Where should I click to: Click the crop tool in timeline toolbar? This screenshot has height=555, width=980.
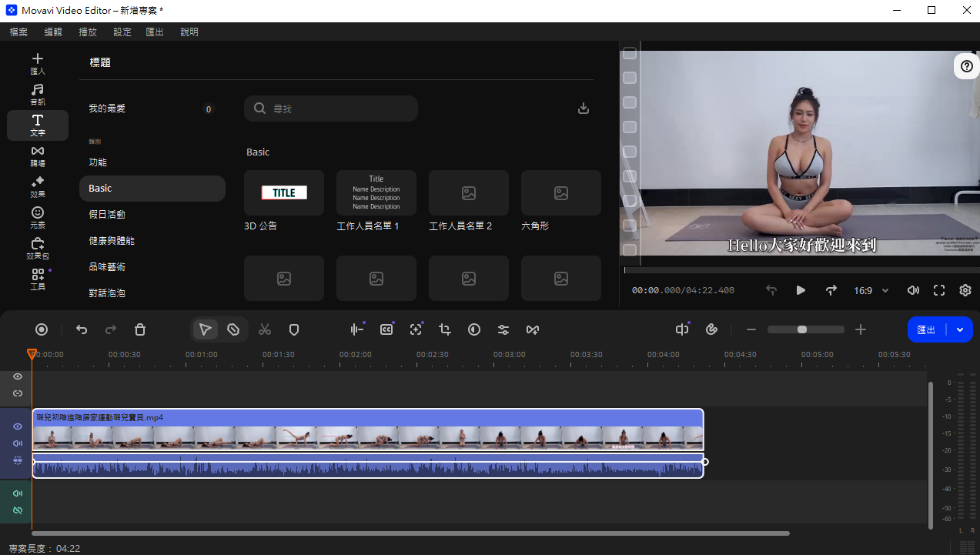pyautogui.click(x=445, y=329)
